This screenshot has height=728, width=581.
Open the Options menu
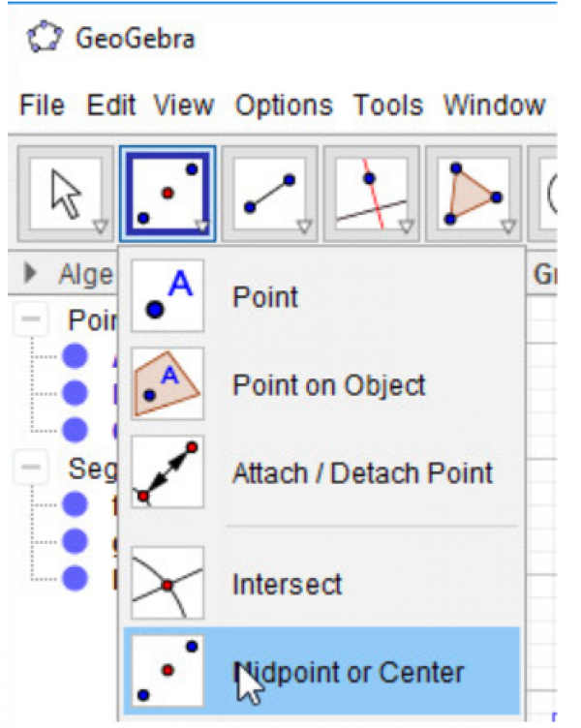click(x=284, y=105)
